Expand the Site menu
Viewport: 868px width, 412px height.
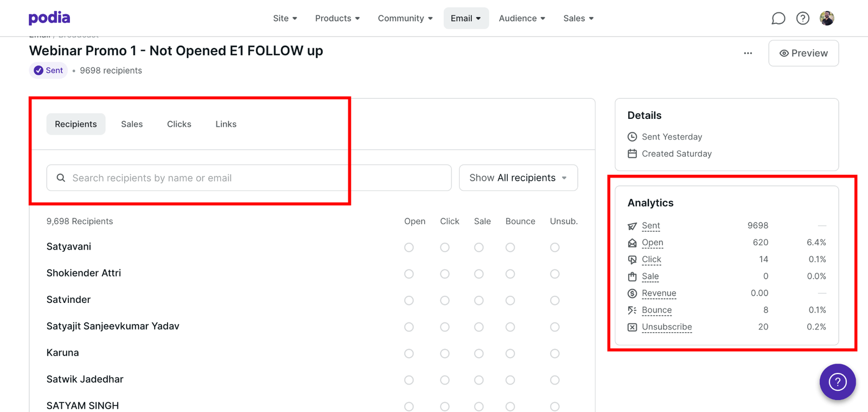285,18
